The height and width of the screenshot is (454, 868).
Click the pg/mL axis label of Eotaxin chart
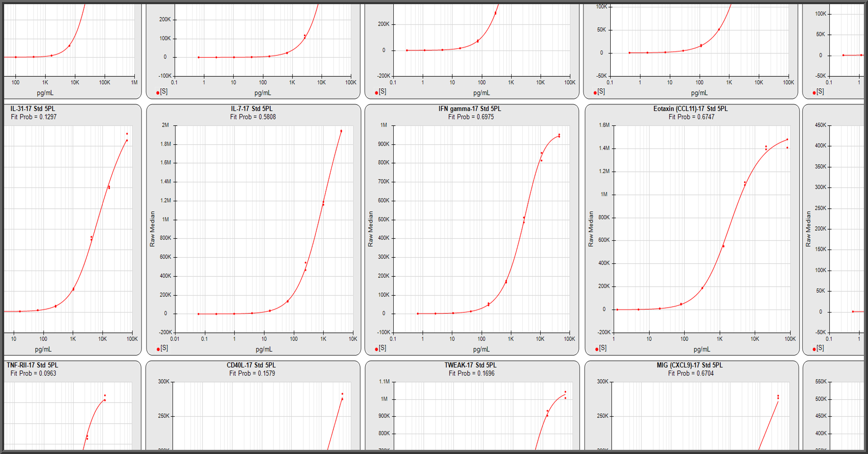click(702, 349)
